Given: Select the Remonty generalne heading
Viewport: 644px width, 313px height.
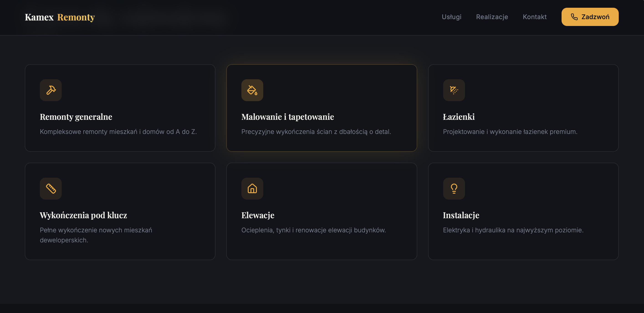Looking at the screenshot, I should (76, 117).
